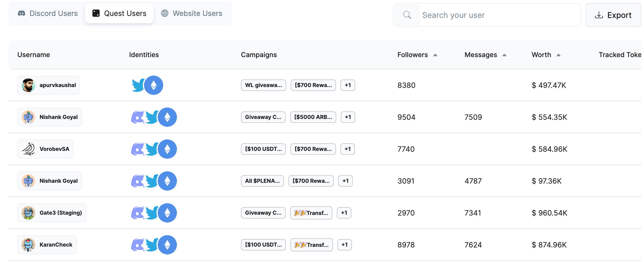
Task: Select followers value 8380
Action: (x=406, y=85)
